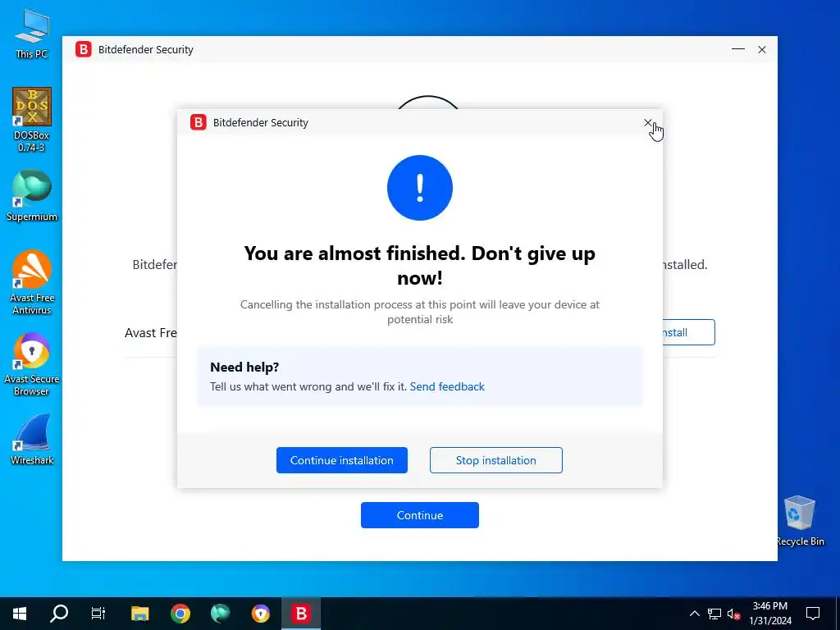Open the Send feedback link
Image resolution: width=840 pixels, height=630 pixels.
tap(447, 387)
